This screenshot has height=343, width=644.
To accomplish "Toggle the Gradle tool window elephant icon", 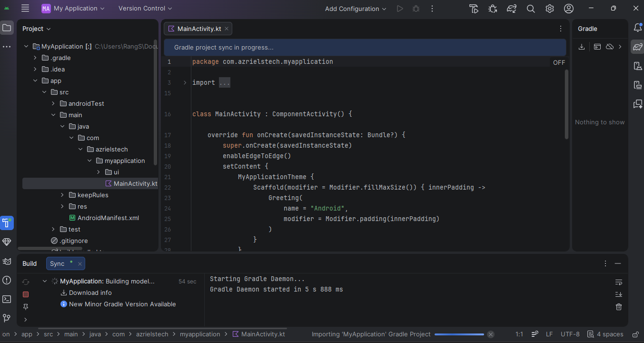I will [638, 47].
